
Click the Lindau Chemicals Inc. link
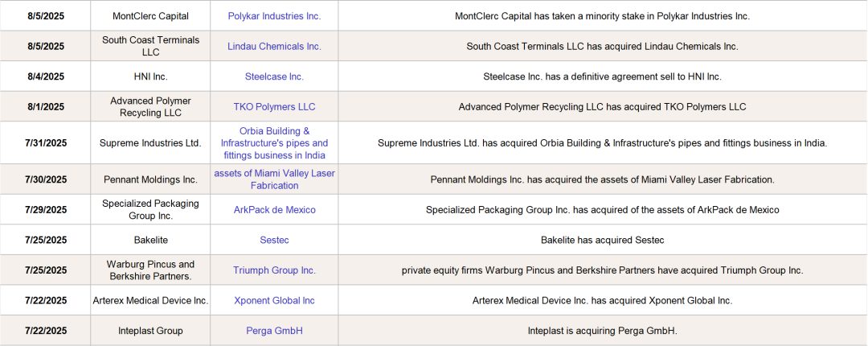coord(274,47)
